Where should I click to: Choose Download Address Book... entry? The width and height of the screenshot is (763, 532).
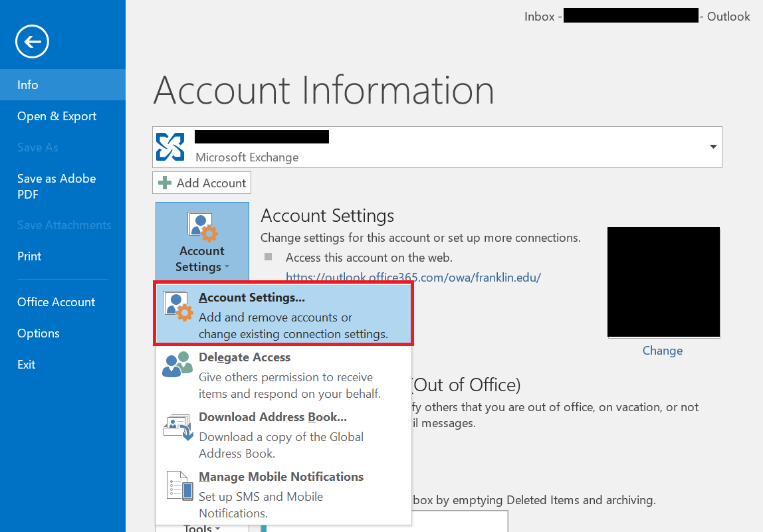tap(283, 435)
